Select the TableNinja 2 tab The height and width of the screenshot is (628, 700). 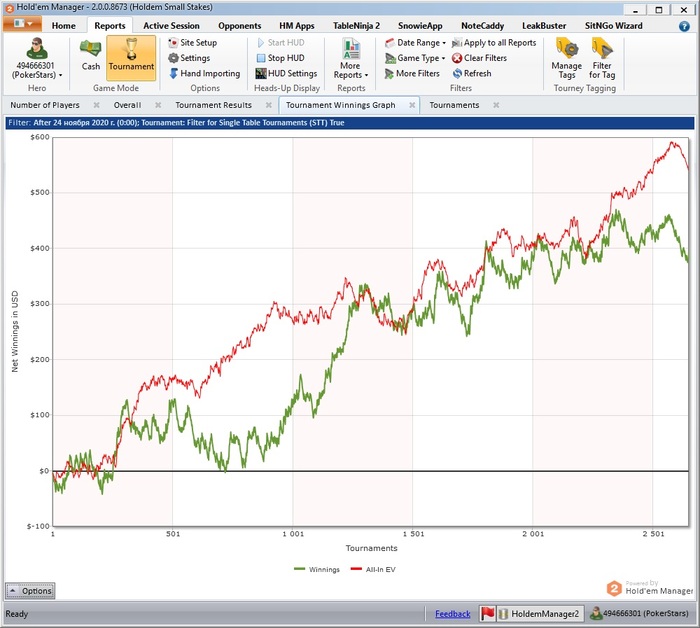(356, 26)
